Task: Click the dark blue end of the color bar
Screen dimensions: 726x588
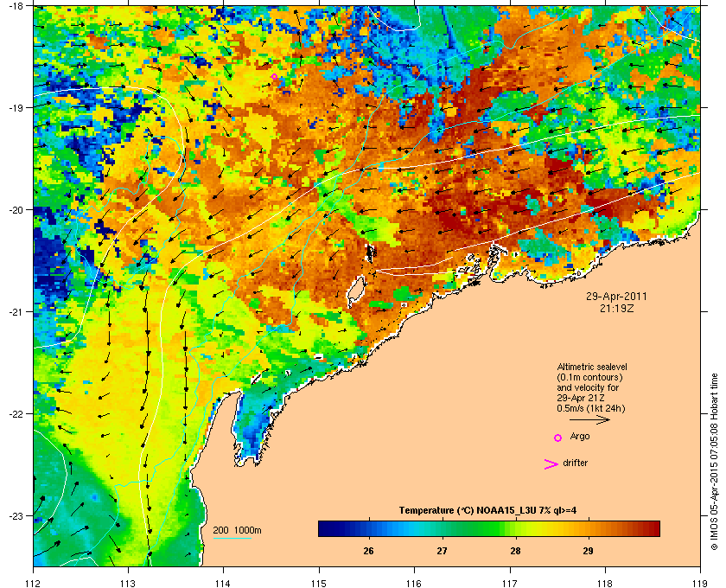Action: tap(325, 528)
